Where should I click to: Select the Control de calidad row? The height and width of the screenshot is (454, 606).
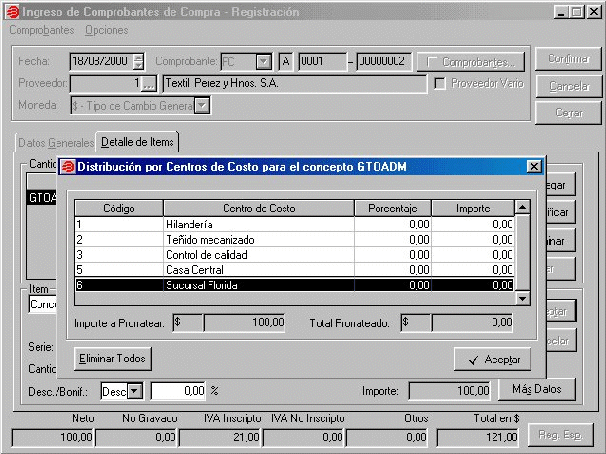[x=258, y=255]
